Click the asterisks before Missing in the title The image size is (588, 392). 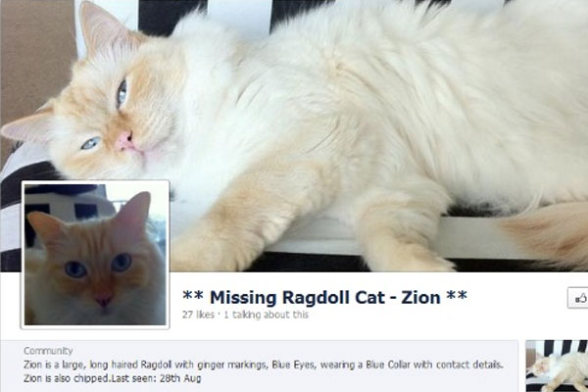pyautogui.click(x=193, y=294)
